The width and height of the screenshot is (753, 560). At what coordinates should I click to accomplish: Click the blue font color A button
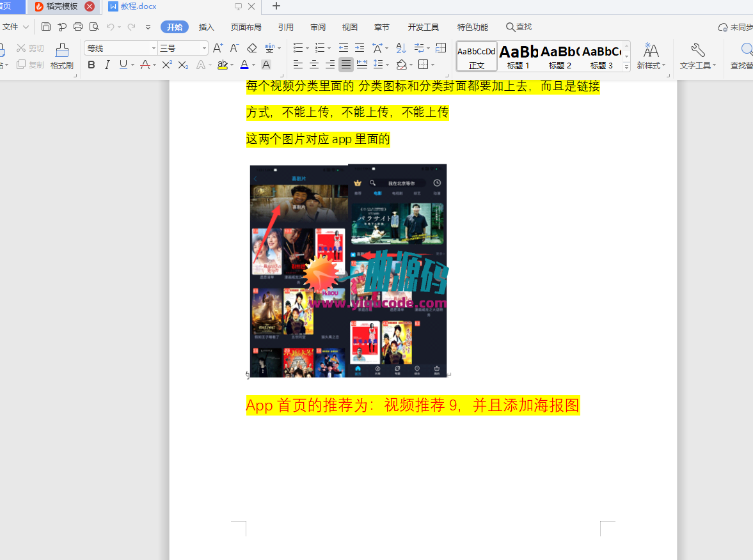[244, 65]
